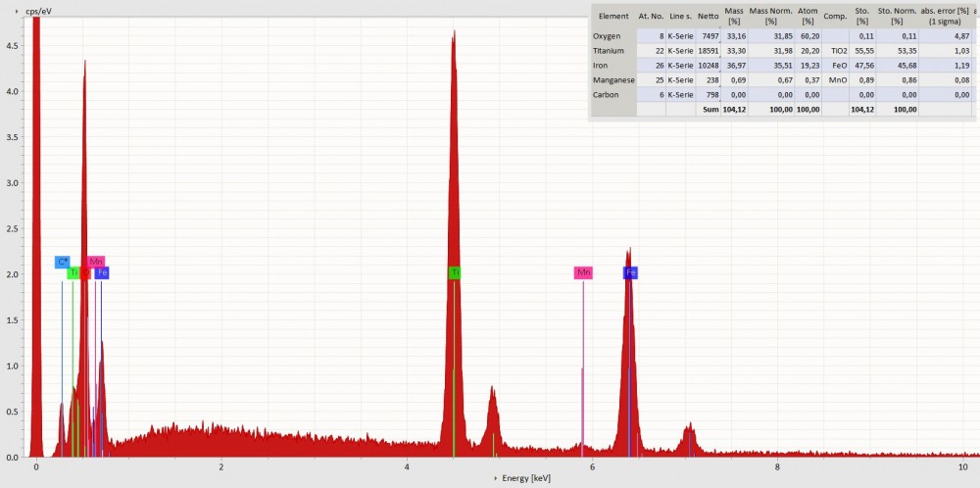Click the Energy [keV] axis label arrow

497,478
